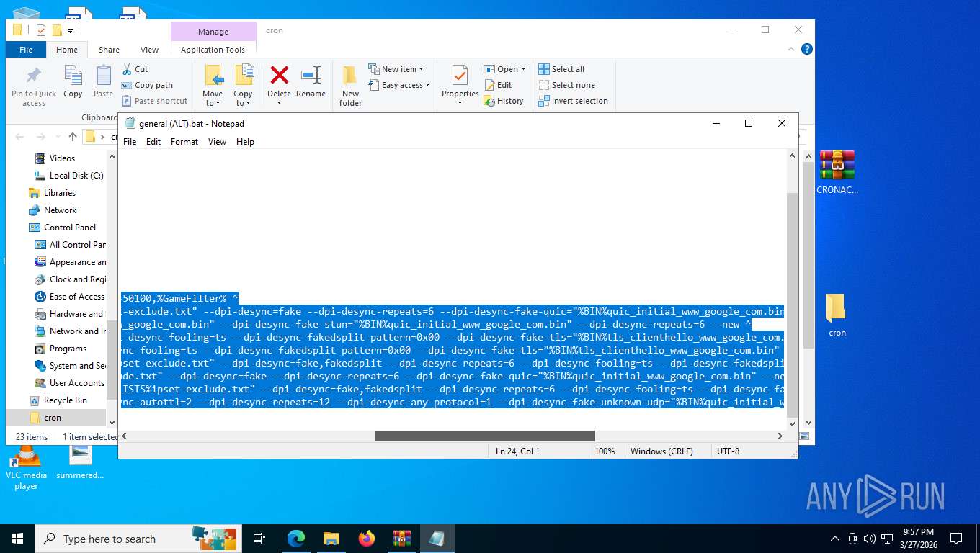
Task: Switch to the Home ribbon tab
Action: tap(67, 50)
